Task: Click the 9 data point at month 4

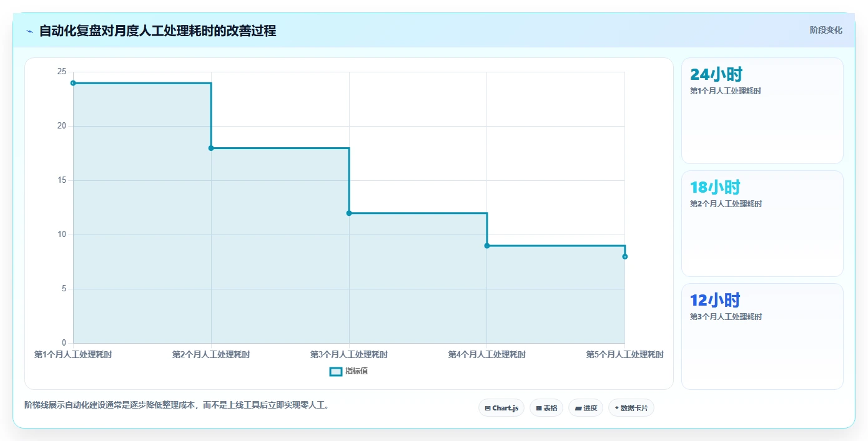Action: (487, 246)
